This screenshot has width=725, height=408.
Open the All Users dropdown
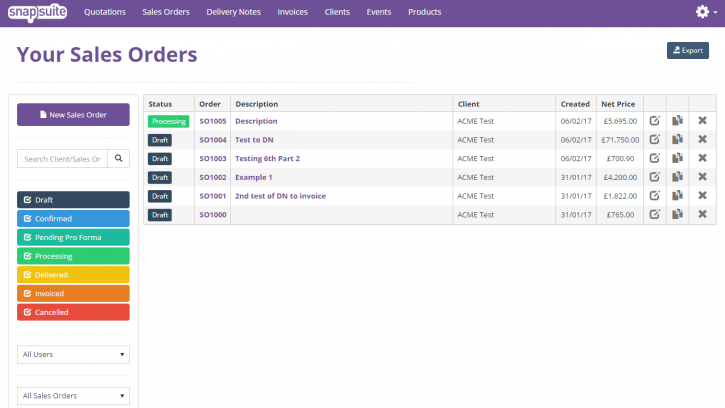73,354
